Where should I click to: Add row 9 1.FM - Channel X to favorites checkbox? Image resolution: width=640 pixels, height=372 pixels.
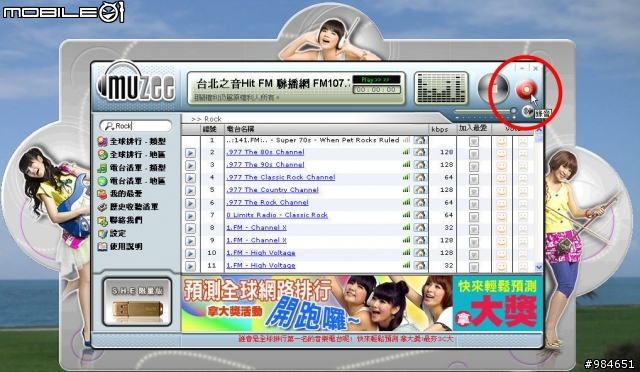point(473,242)
